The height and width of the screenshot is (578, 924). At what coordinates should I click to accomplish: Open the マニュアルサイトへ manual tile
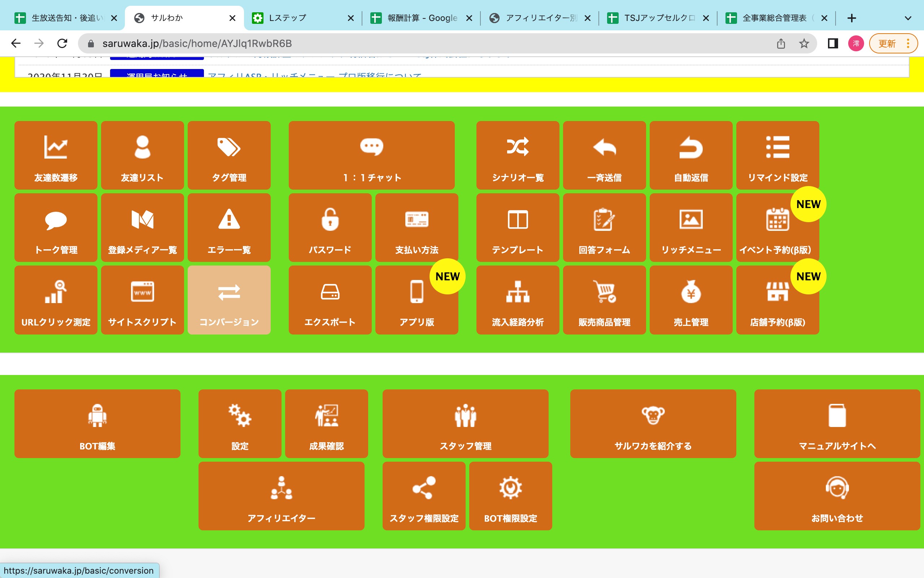(x=837, y=423)
